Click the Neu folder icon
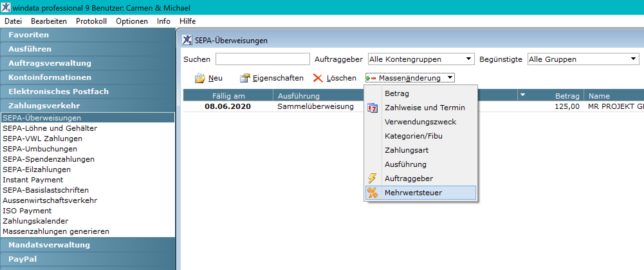 tap(200, 78)
